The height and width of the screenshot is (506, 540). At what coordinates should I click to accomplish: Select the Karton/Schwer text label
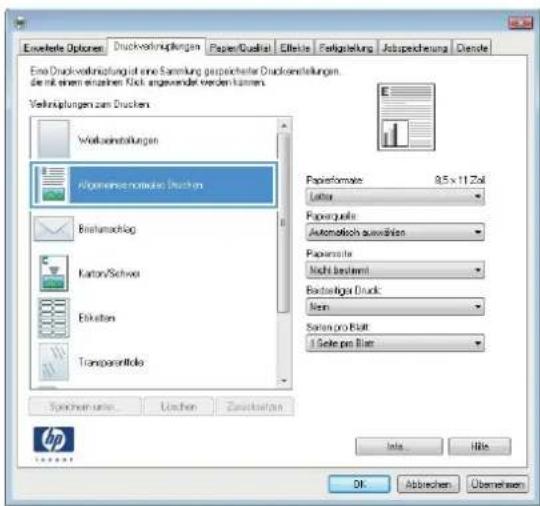tap(109, 273)
